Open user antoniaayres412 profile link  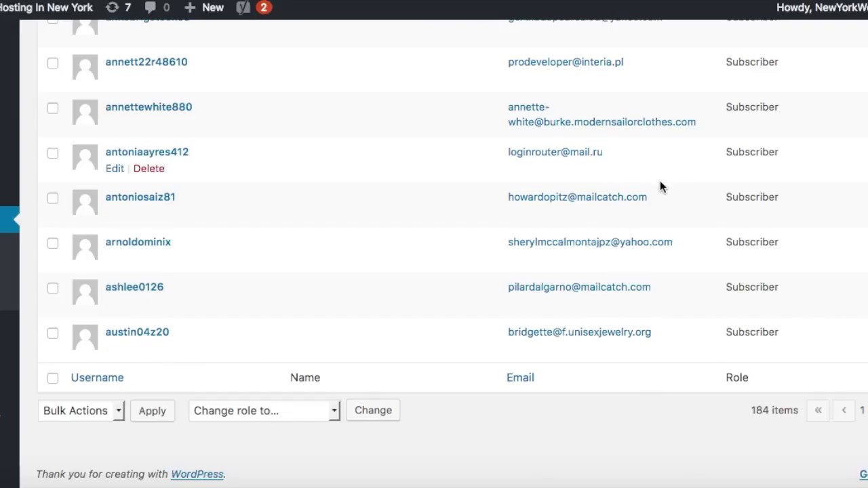coord(147,152)
